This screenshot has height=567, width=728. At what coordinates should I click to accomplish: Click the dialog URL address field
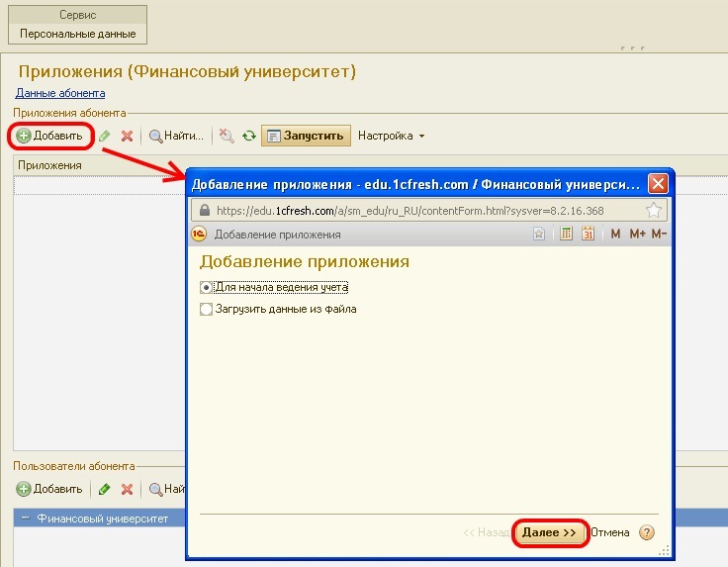[429, 211]
